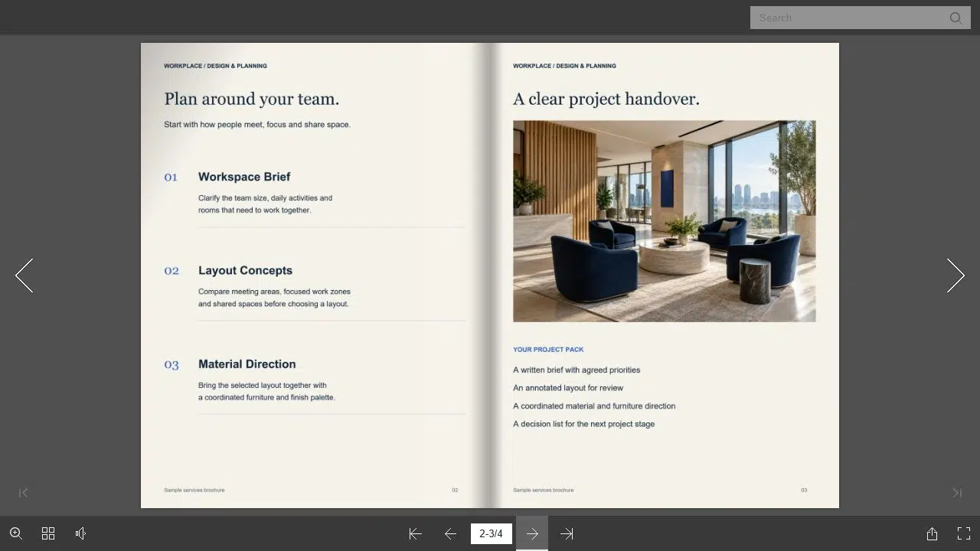Click 'A decision list for the next project stage'
Viewport: 980px width, 551px height.
[x=583, y=424]
